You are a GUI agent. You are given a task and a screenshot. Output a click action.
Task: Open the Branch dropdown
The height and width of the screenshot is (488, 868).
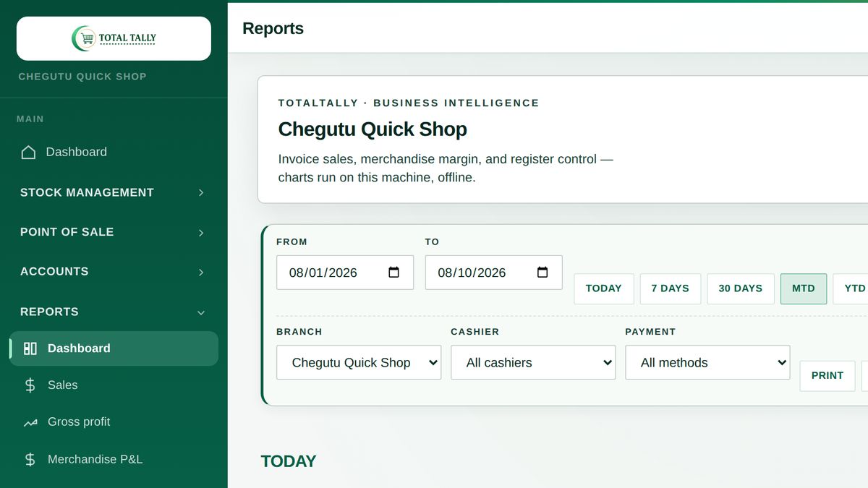pyautogui.click(x=359, y=362)
